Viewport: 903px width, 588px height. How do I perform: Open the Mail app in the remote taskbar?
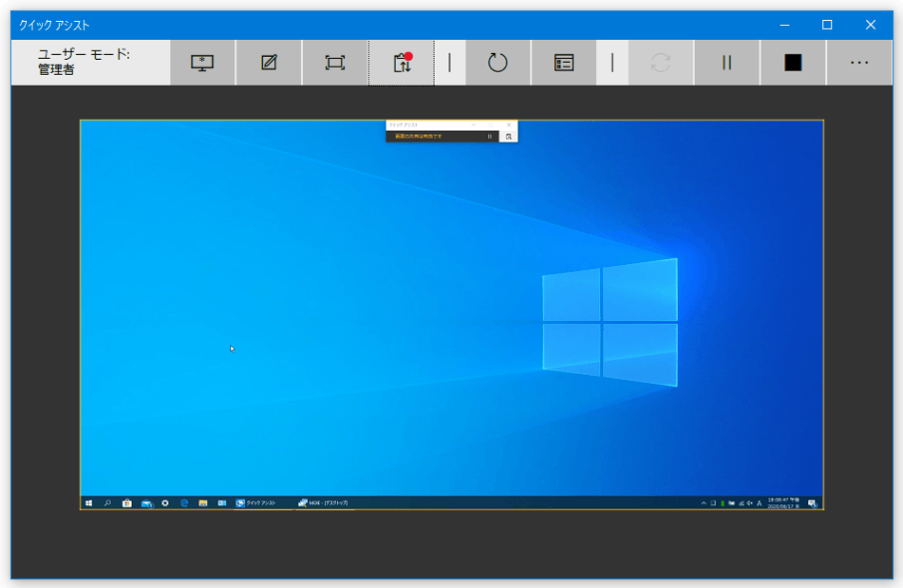click(147, 503)
